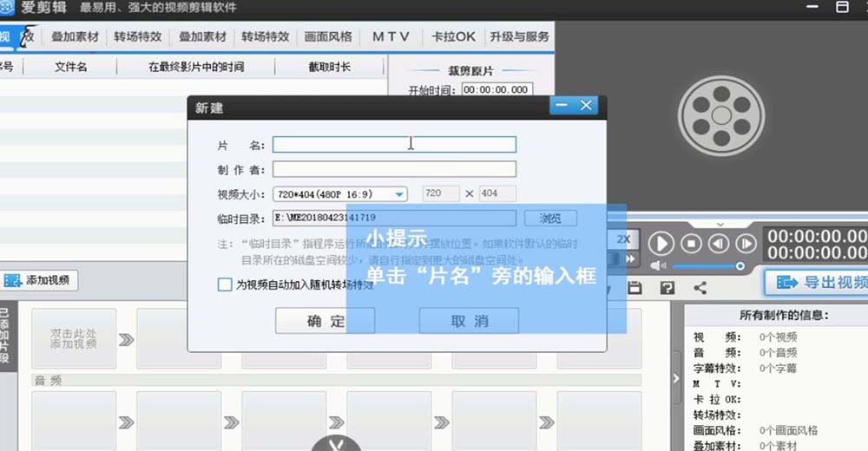
Task: Click the 开始时间 field showing 00:00:00.000
Action: click(496, 89)
